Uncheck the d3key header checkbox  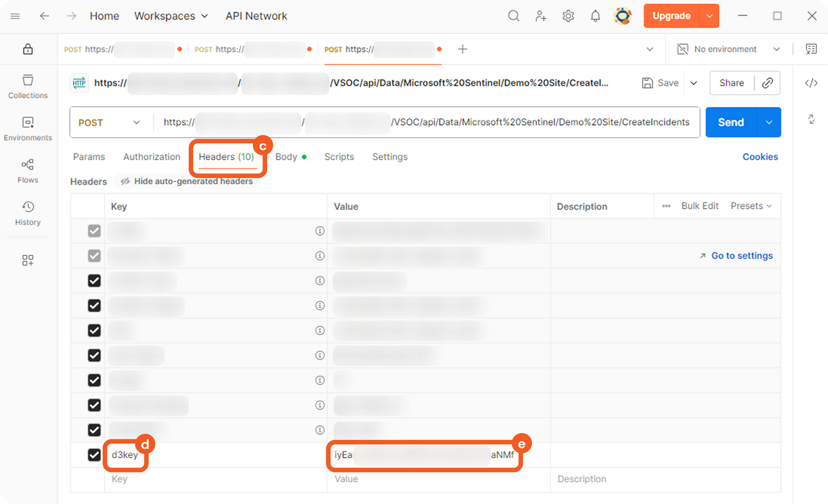tap(94, 455)
